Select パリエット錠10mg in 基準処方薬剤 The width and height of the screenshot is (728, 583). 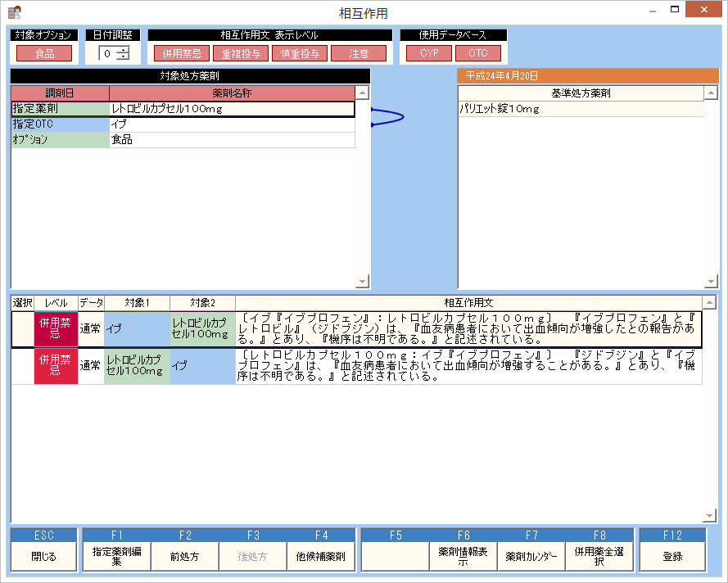coord(581,109)
